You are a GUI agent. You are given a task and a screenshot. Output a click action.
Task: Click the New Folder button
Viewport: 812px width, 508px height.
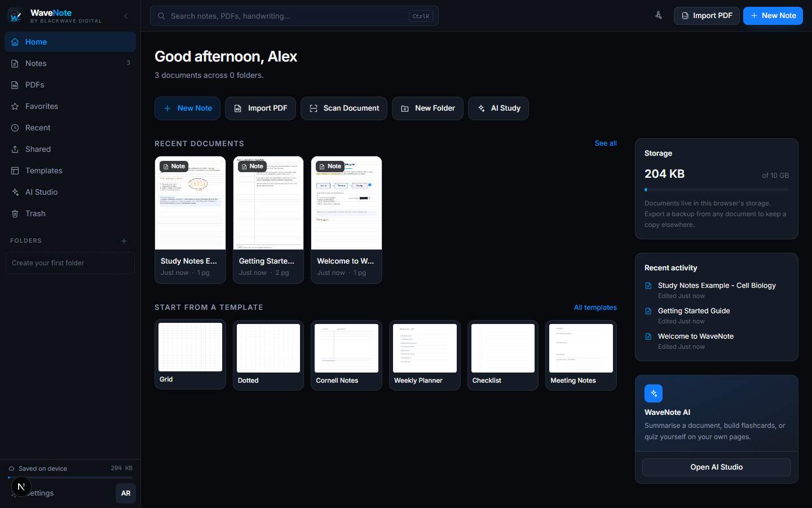point(427,108)
